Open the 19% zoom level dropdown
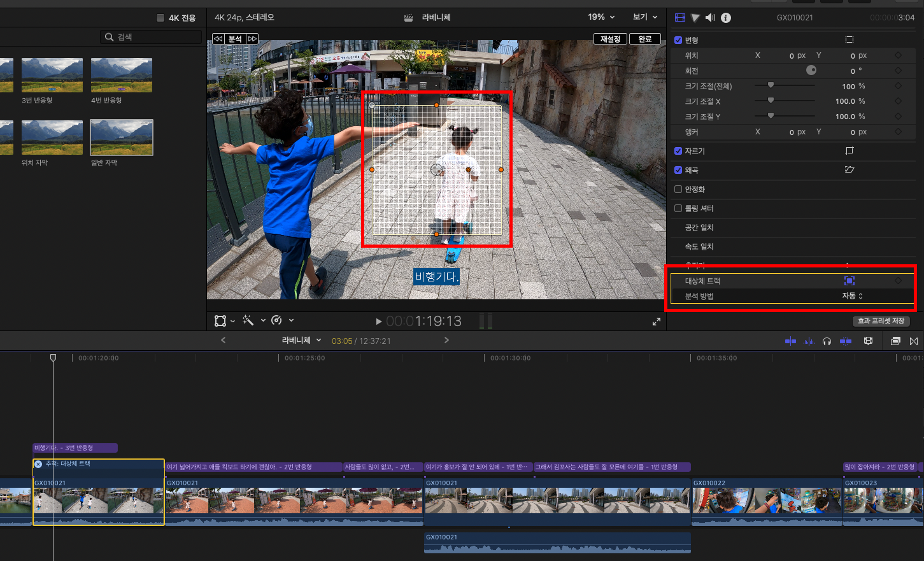924x561 pixels. 601,17
